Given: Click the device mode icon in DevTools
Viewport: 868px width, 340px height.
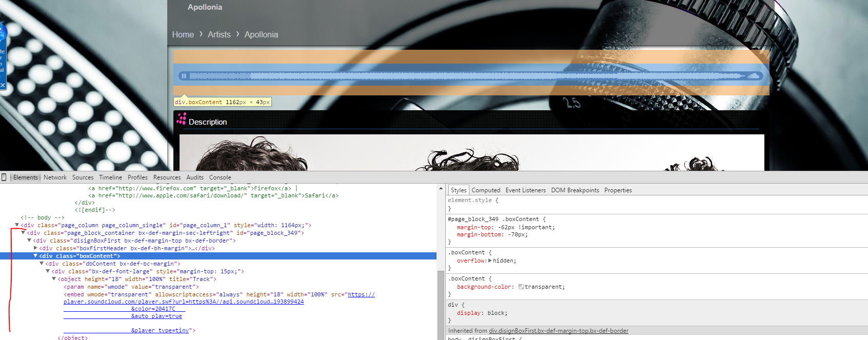Looking at the screenshot, I should [x=4, y=177].
